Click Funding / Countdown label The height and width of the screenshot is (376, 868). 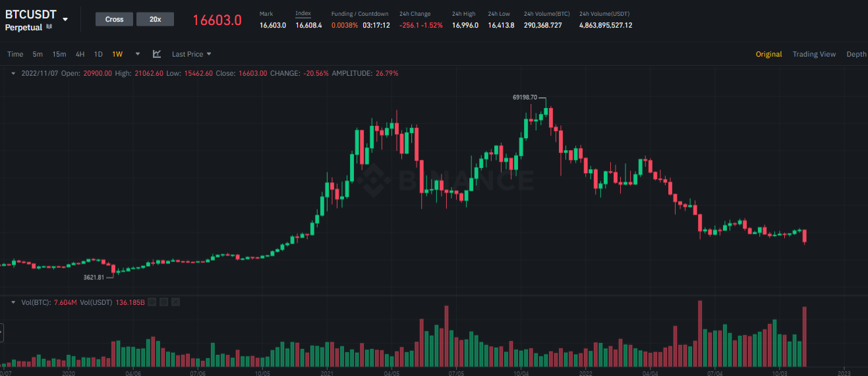click(x=360, y=13)
